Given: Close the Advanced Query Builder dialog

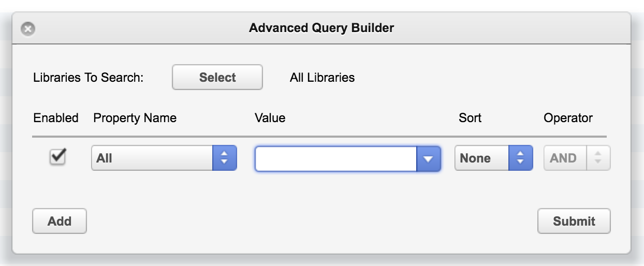Looking at the screenshot, I should tap(28, 29).
